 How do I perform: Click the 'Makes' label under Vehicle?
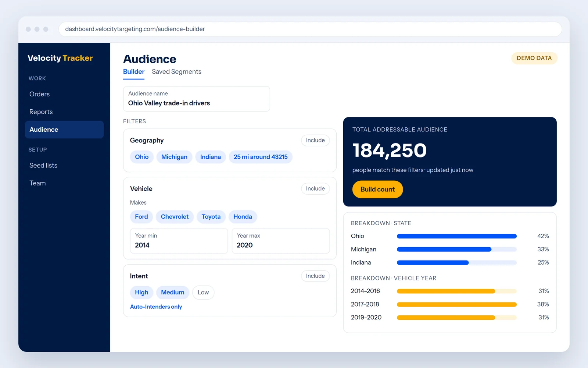(138, 203)
